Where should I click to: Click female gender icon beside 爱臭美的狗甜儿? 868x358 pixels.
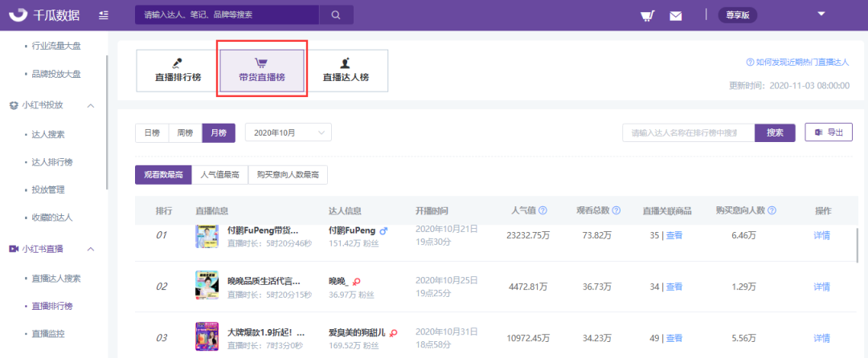(394, 332)
